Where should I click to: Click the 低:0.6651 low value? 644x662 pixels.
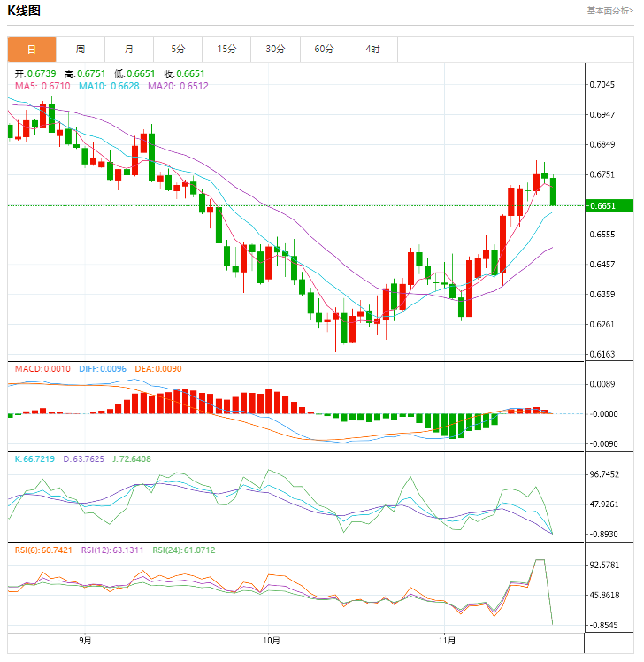pyautogui.click(x=134, y=73)
